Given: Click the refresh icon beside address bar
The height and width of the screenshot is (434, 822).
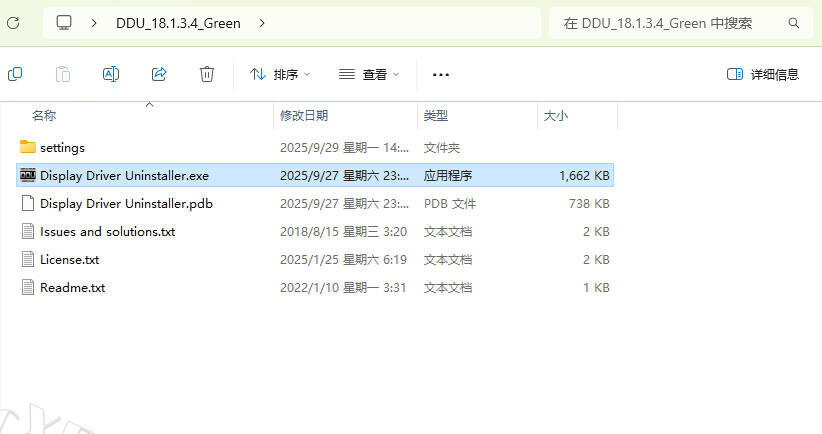Looking at the screenshot, I should [11, 23].
